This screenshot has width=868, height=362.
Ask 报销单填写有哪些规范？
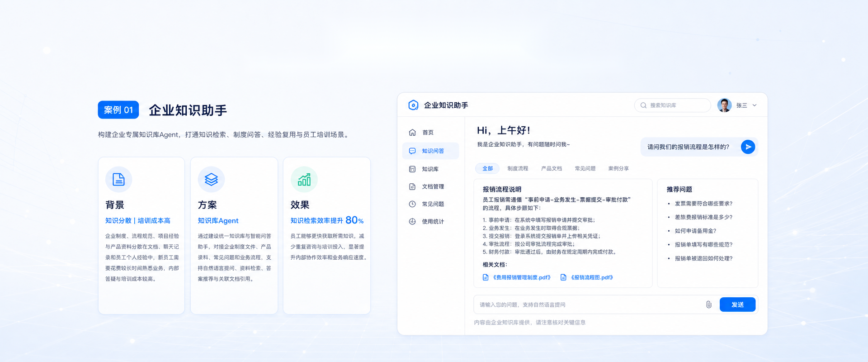tap(703, 245)
